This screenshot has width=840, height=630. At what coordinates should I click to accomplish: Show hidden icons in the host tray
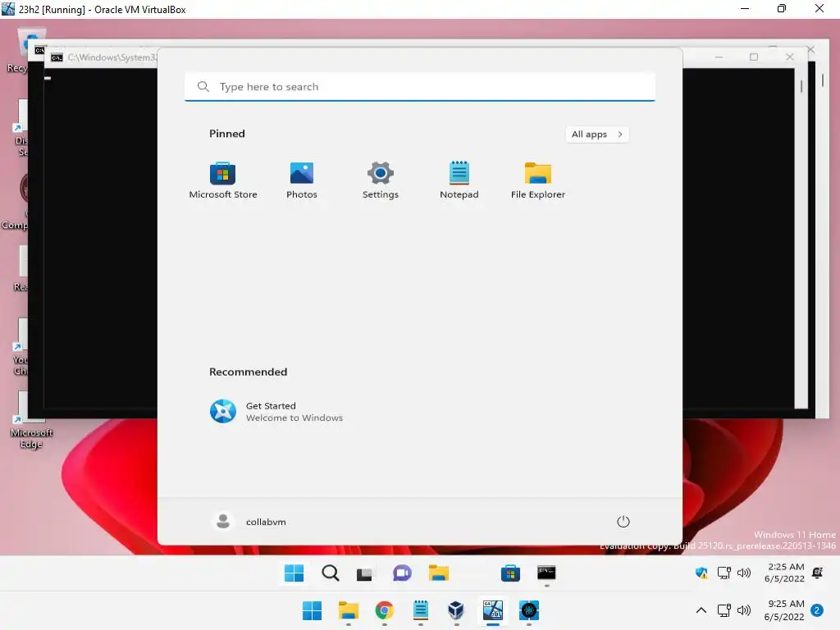(701, 610)
